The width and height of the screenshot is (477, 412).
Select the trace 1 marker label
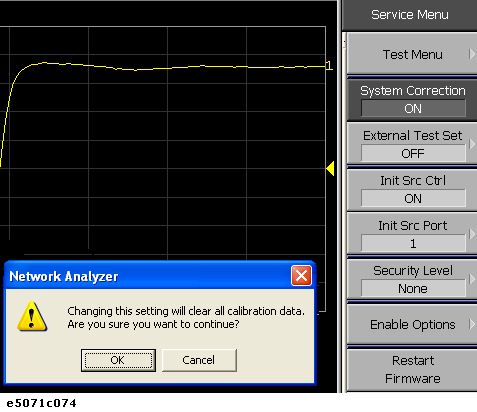[x=329, y=66]
